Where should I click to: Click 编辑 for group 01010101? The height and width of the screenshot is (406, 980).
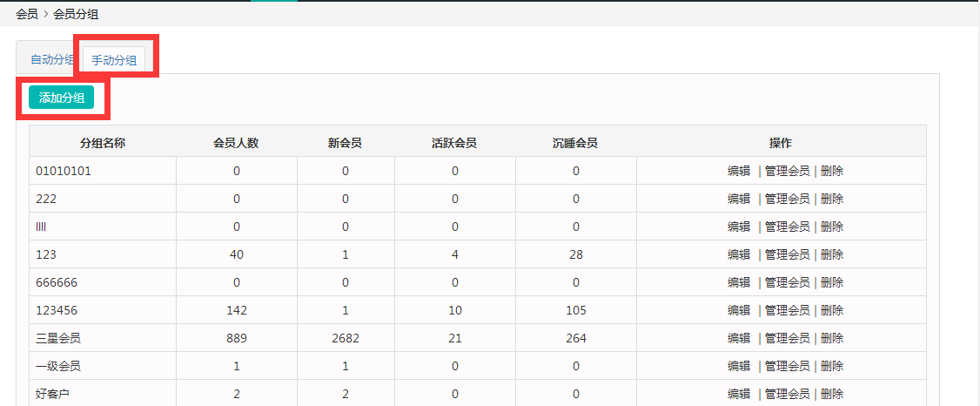point(739,171)
